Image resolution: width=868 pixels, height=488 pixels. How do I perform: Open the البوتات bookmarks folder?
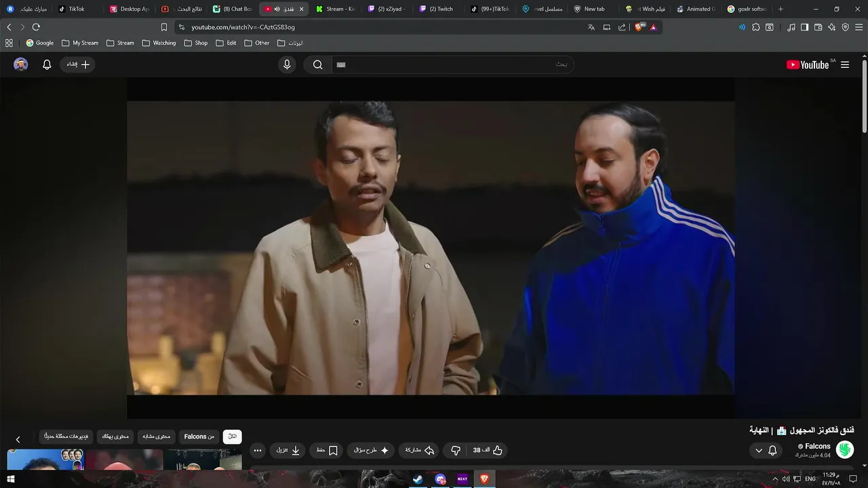[x=290, y=43]
